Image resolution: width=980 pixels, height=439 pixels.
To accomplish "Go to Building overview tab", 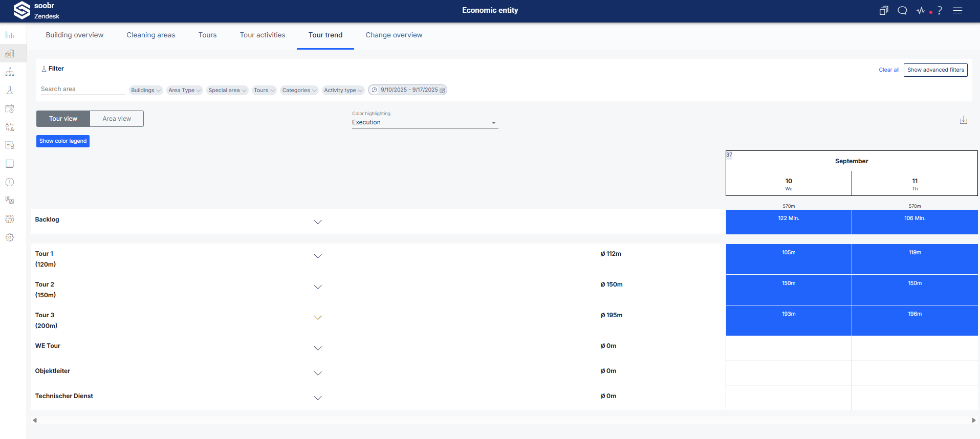I will [x=75, y=35].
